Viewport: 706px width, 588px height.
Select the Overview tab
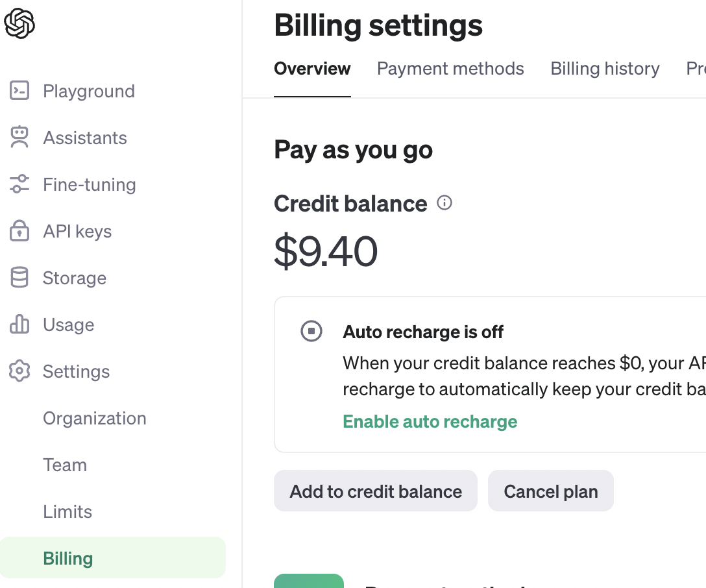(x=312, y=69)
